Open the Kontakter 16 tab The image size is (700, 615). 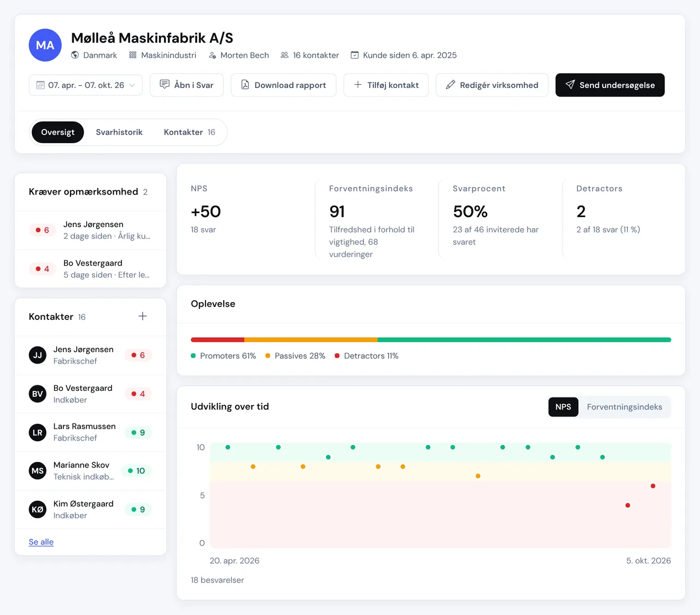click(190, 132)
